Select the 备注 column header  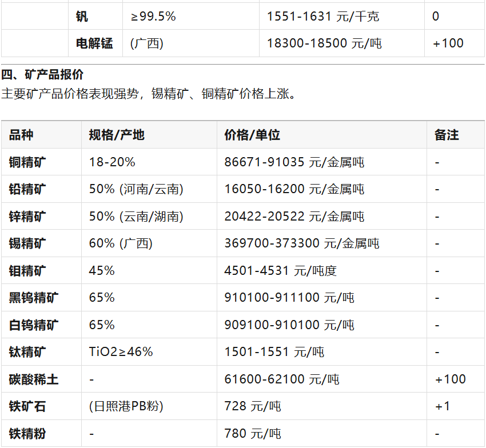447,135
